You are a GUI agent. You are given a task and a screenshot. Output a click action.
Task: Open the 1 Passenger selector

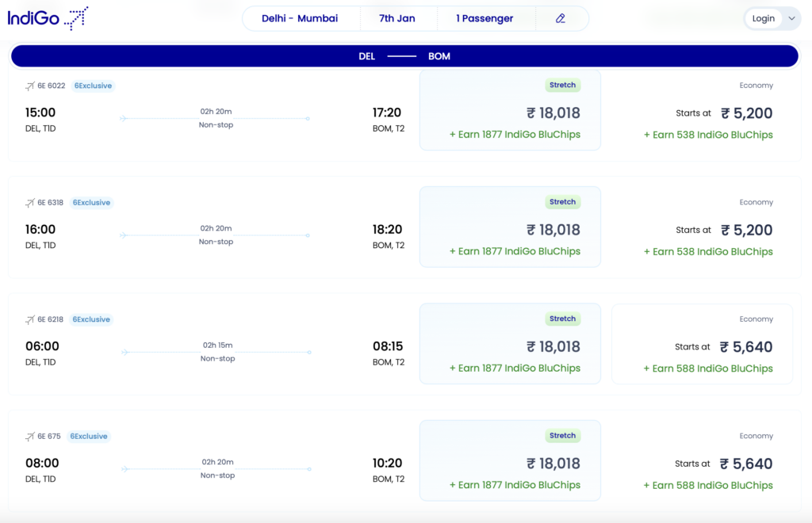tap(486, 17)
